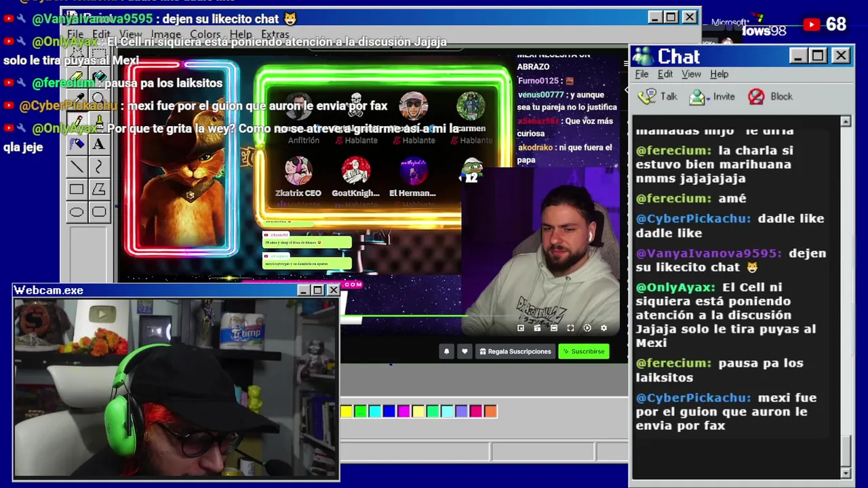Pick the crimson pink palette swatch
The height and width of the screenshot is (488, 868).
pyautogui.click(x=476, y=411)
